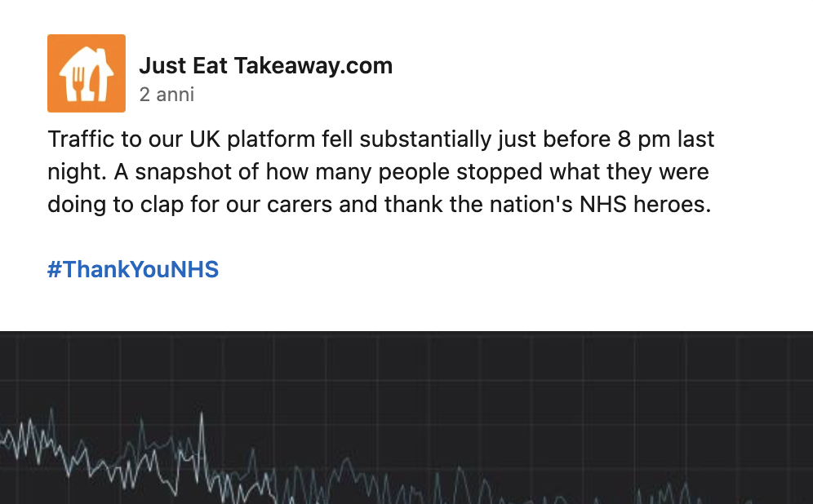Viewport: 813px width, 504px height.
Task: Click the word "substantially" in the post
Action: coord(424,139)
